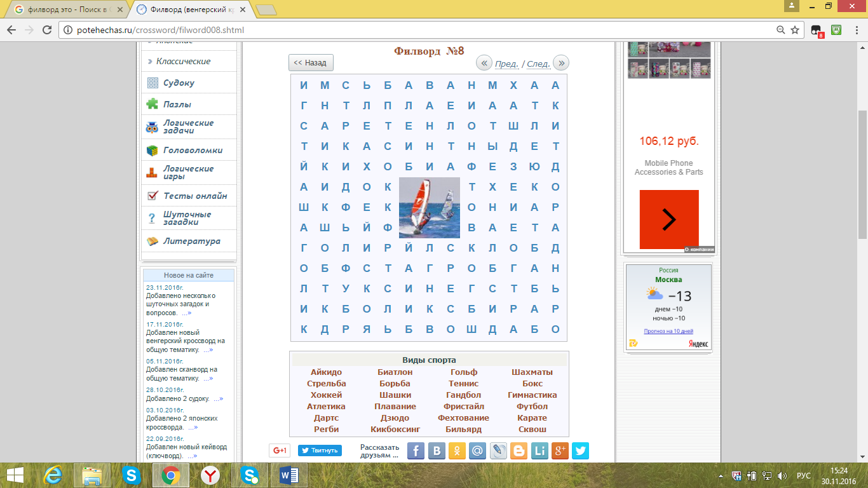Screen dimensions: 868x488
Task: Switch to the Google search tab
Action: coord(65,10)
